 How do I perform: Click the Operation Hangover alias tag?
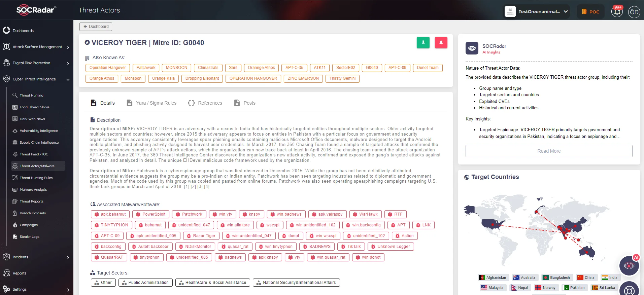[108, 68]
